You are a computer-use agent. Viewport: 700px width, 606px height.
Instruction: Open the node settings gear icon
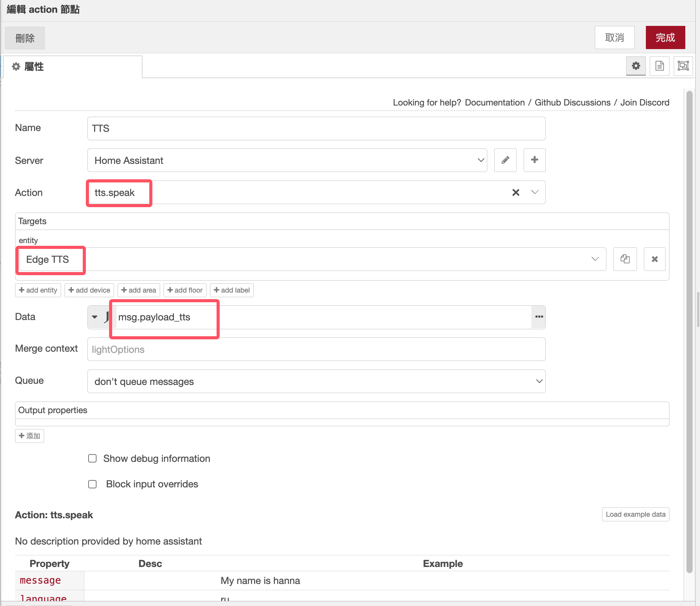(636, 66)
